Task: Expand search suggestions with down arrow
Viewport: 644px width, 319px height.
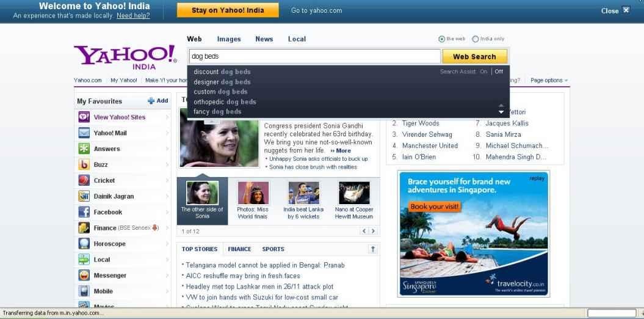Action: pyautogui.click(x=501, y=112)
